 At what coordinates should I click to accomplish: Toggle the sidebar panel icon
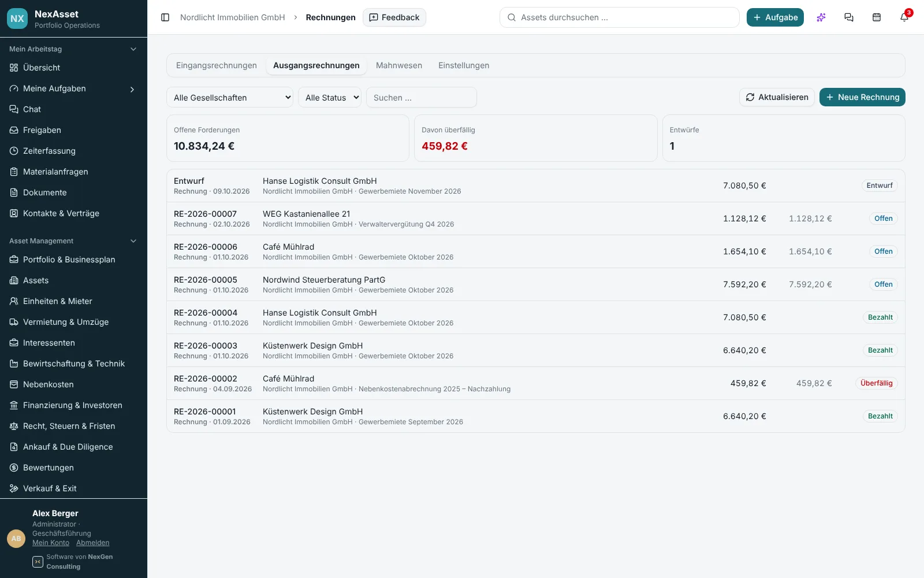165,17
